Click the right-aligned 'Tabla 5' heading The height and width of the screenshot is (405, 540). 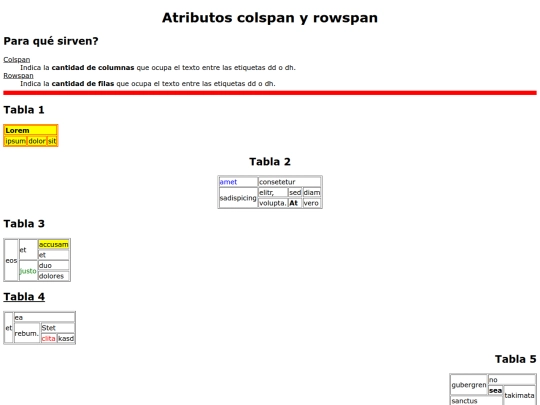[516, 359]
